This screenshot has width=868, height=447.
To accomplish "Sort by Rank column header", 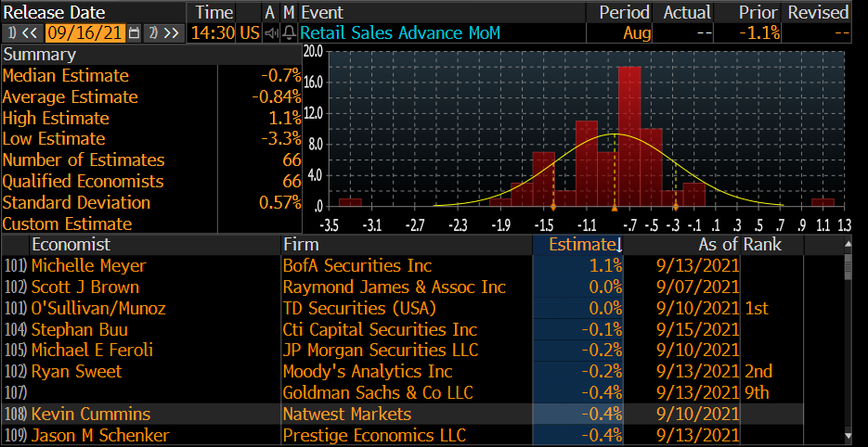I will pos(762,244).
